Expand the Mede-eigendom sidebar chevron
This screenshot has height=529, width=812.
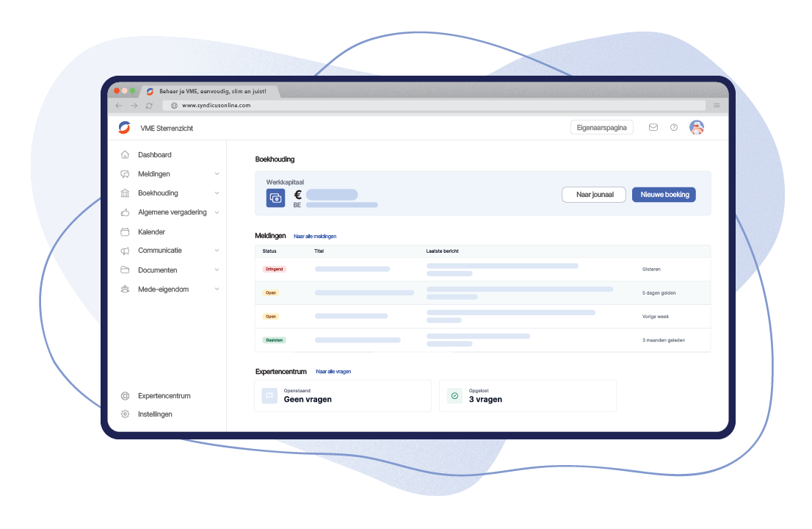[x=217, y=289]
